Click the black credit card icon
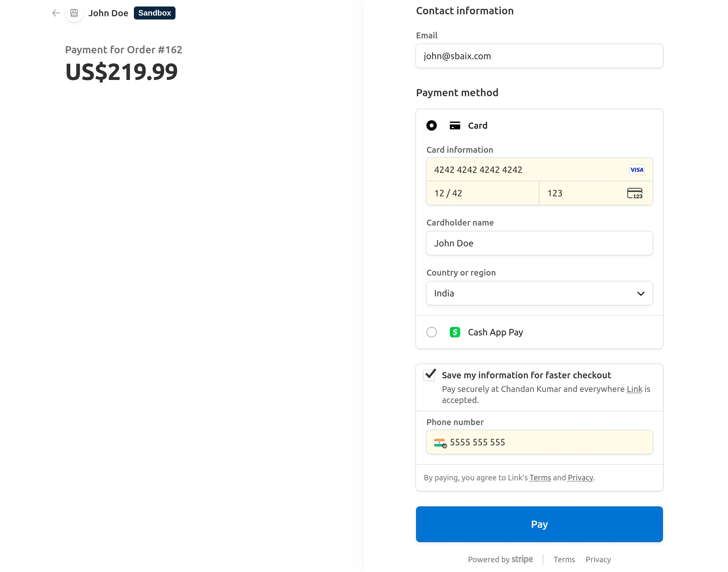Screen dimensions: 728x572 (454, 125)
